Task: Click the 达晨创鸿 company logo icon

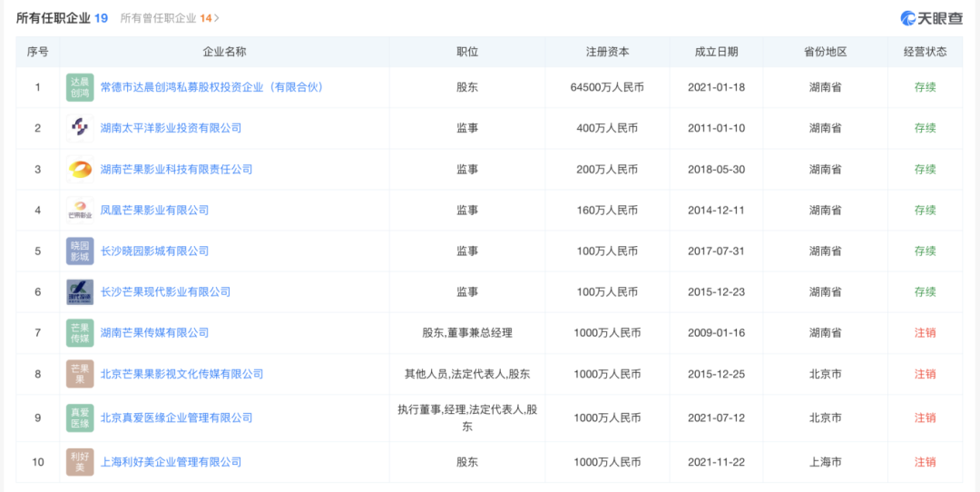Action: tap(80, 87)
